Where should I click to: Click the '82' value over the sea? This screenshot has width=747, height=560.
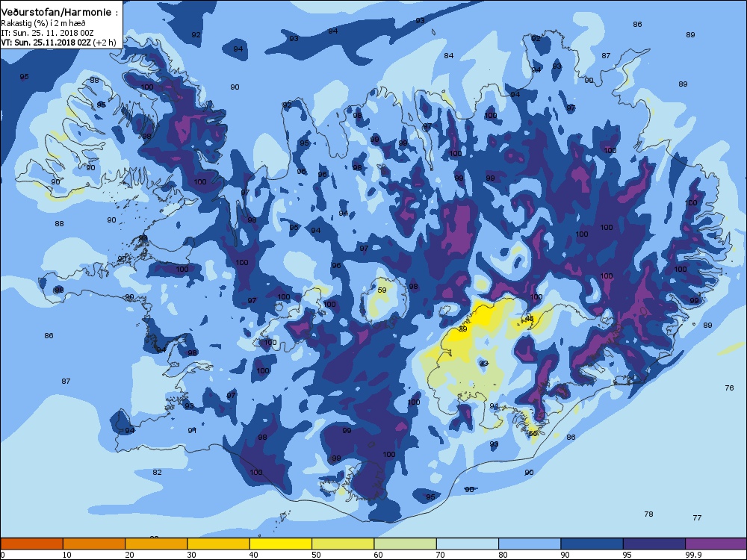coord(157,473)
